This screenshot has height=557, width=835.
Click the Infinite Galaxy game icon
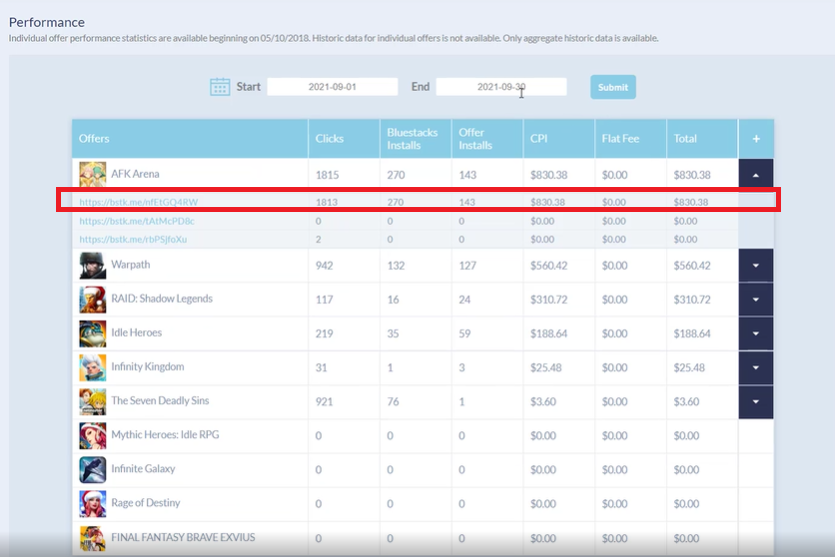tap(93, 470)
